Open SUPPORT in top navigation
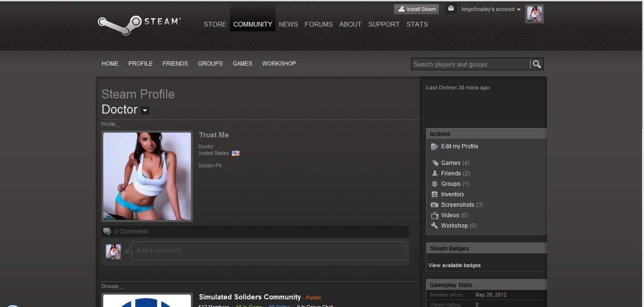 (x=384, y=24)
